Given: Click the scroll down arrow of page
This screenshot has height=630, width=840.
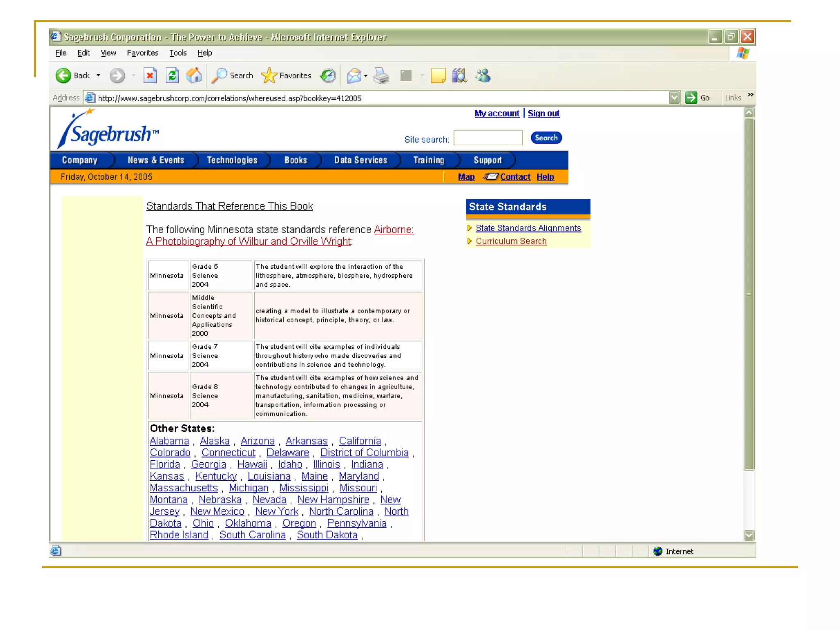Looking at the screenshot, I should [x=749, y=535].
